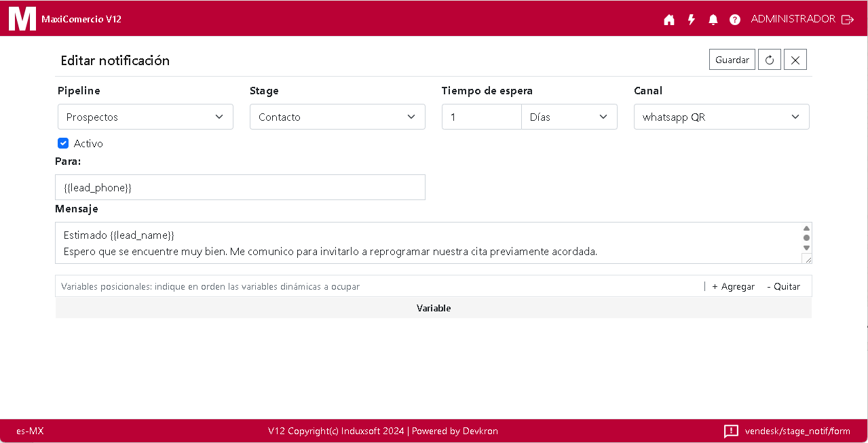The width and height of the screenshot is (868, 443).
Task: Click - Quitar to remove a variable
Action: 783,286
